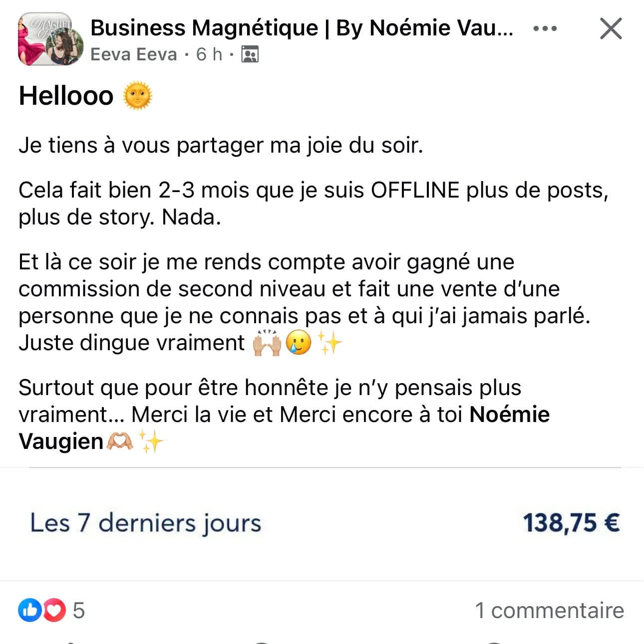Close the post with the X button

pyautogui.click(x=611, y=28)
